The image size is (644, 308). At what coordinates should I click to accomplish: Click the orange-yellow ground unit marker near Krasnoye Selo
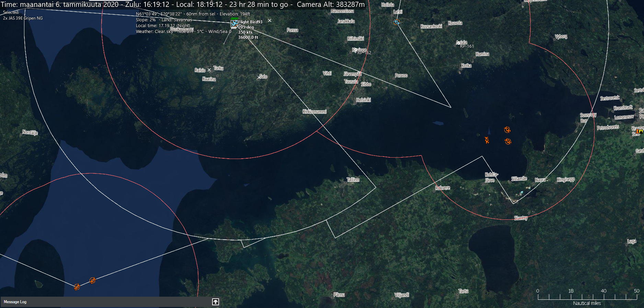[x=639, y=131]
